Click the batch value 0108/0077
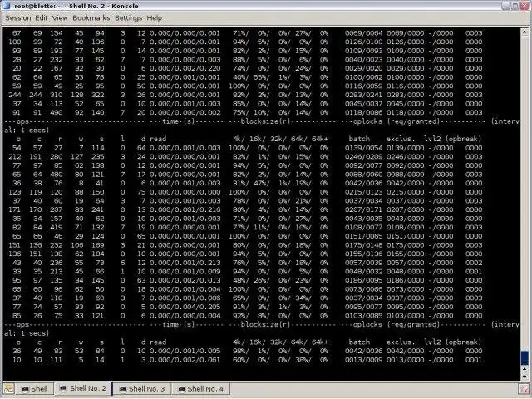 tap(363, 227)
